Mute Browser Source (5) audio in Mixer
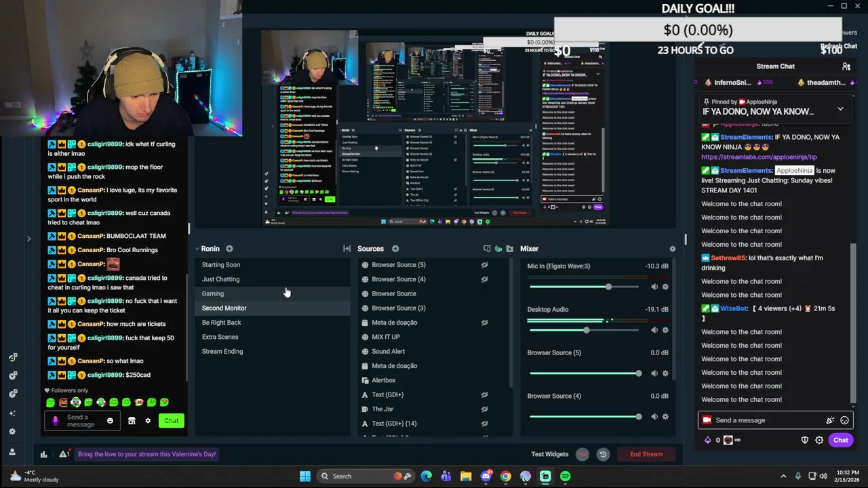The width and height of the screenshot is (868, 488). coord(654,373)
